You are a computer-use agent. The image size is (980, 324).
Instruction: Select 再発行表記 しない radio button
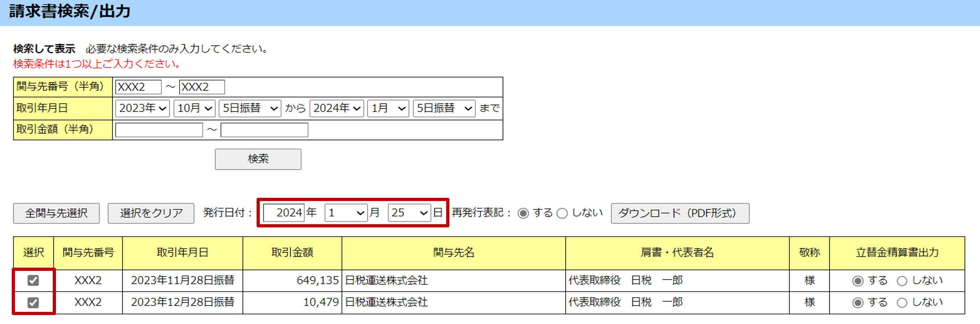[562, 213]
